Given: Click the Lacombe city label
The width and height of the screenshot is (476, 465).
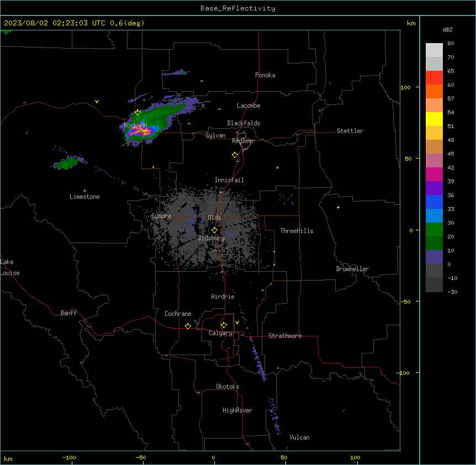Looking at the screenshot, I should [248, 105].
